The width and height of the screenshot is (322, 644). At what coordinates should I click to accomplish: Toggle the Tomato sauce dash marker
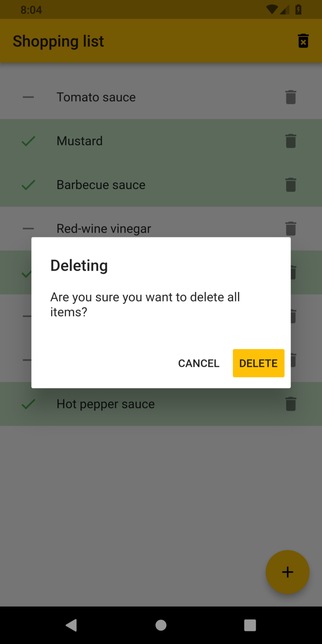[x=28, y=97]
